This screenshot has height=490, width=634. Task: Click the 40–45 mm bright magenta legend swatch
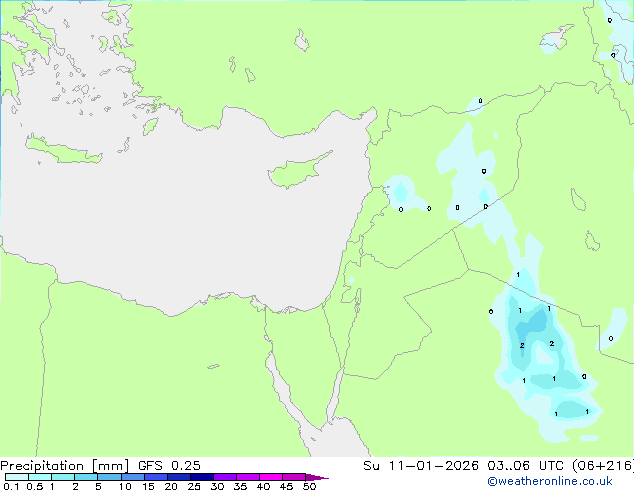point(271,477)
